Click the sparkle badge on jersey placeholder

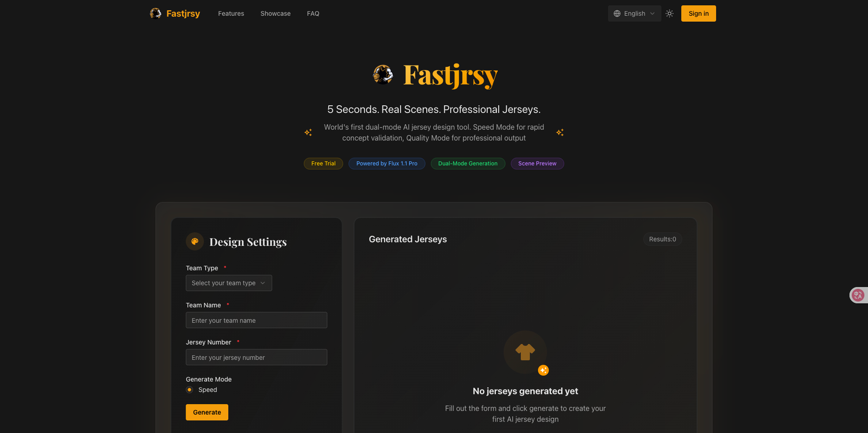[543, 370]
